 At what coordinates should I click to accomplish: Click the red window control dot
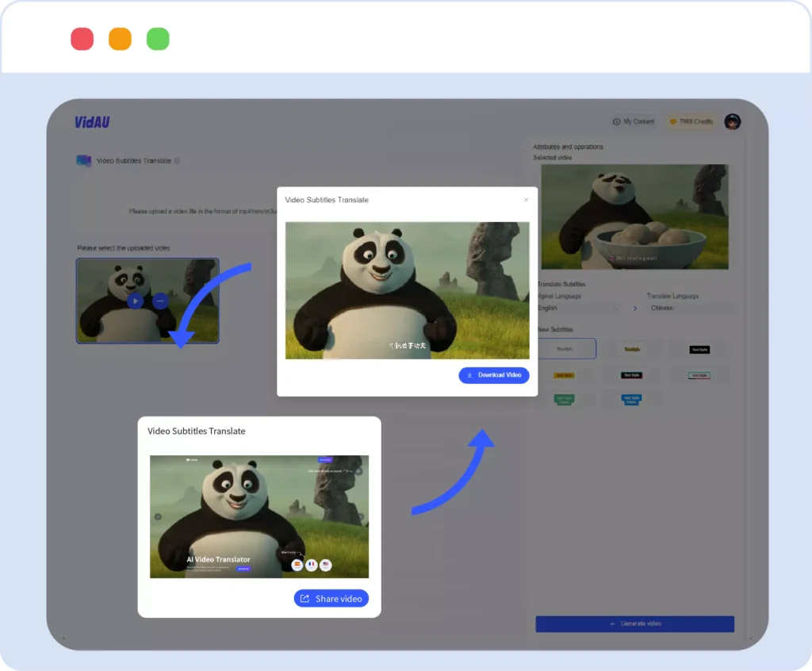[82, 39]
